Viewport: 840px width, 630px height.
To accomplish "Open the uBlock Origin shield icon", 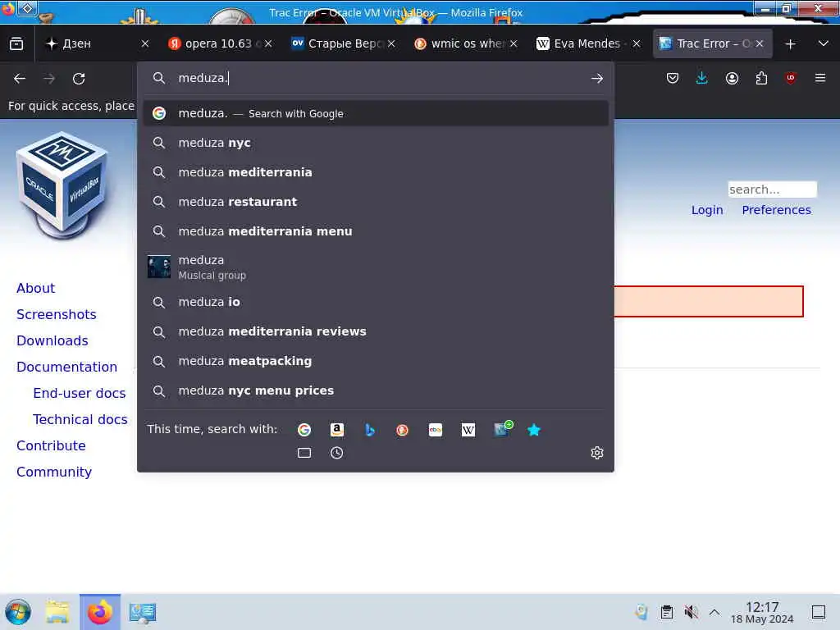I will click(x=790, y=78).
